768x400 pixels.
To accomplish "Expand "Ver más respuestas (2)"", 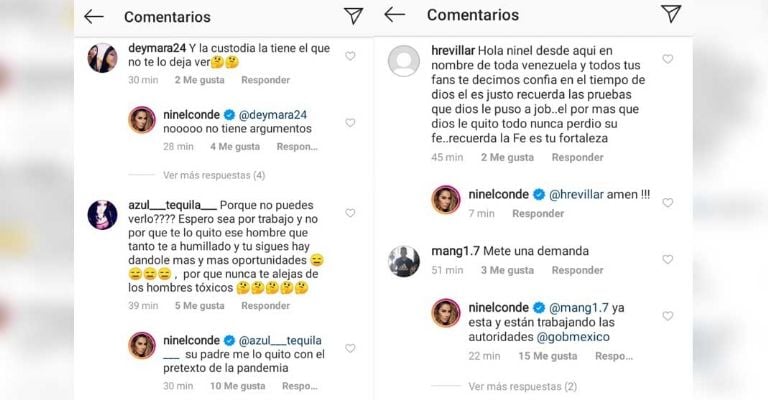I will tap(522, 385).
